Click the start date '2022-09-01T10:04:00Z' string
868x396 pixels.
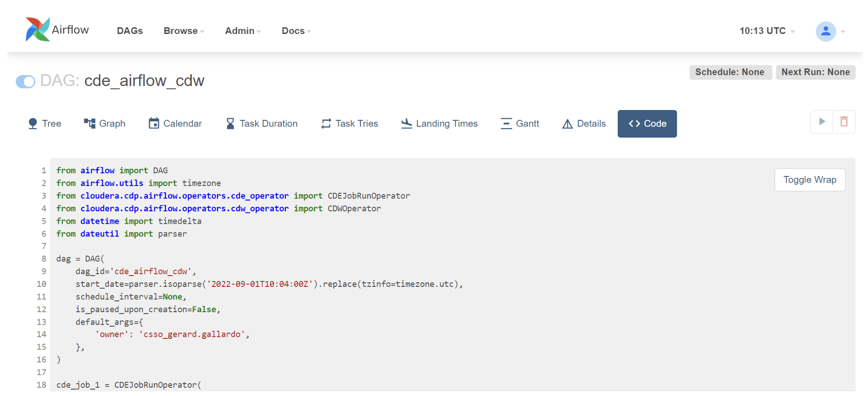[x=260, y=284]
